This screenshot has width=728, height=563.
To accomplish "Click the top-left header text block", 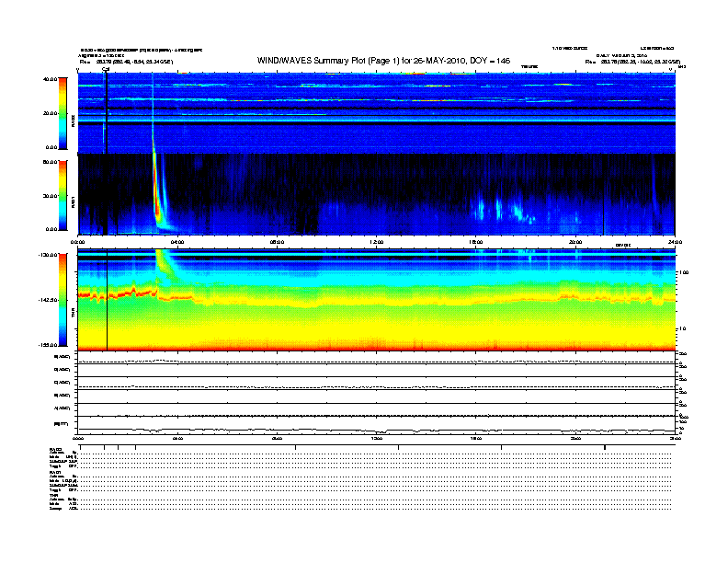I will point(141,55).
